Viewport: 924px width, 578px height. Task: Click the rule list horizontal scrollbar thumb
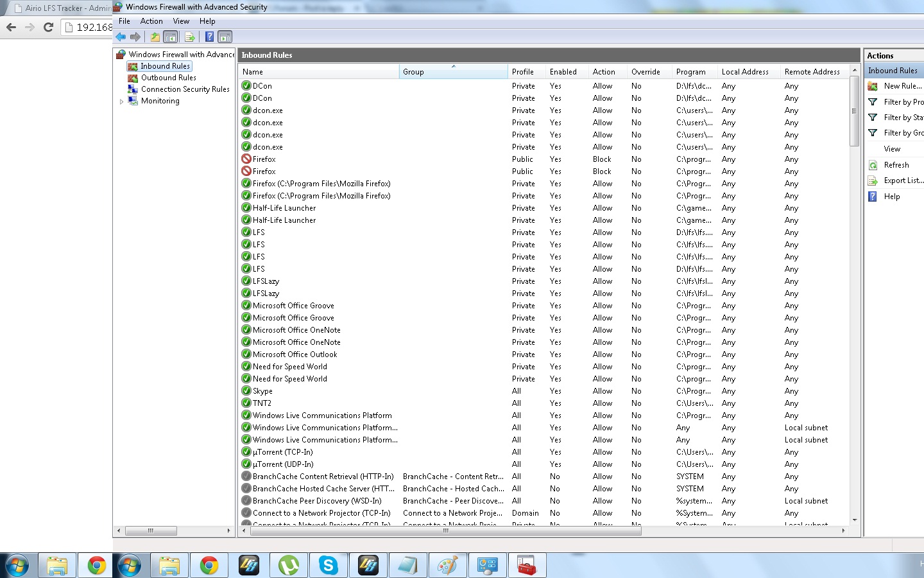445,530
